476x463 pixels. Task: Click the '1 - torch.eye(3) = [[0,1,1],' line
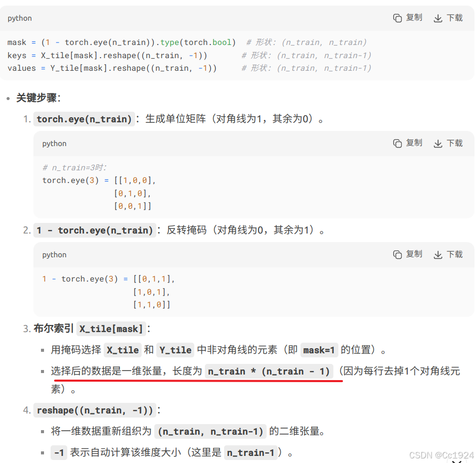tap(108, 279)
